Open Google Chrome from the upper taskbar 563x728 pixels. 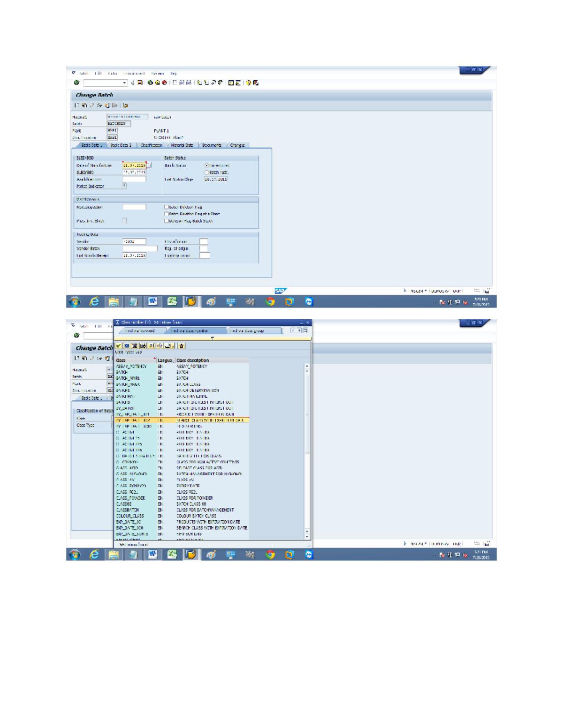click(270, 302)
